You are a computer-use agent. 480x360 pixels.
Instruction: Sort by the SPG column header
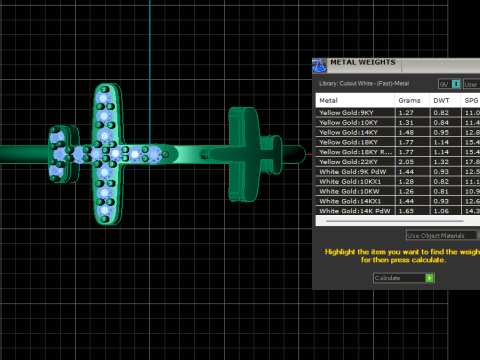point(471,100)
